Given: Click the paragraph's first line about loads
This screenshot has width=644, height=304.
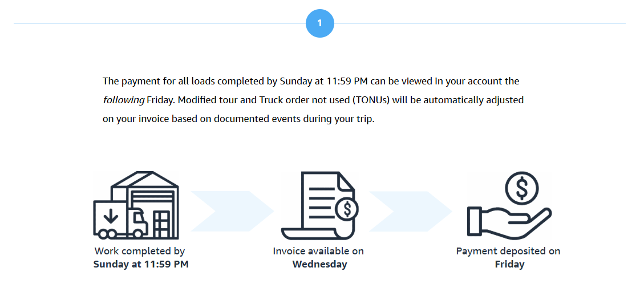Looking at the screenshot, I should click(311, 81).
